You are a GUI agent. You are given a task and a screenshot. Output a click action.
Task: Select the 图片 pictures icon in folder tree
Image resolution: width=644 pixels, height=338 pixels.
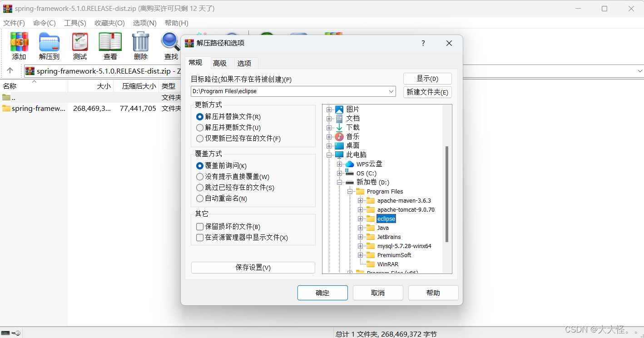tap(339, 109)
